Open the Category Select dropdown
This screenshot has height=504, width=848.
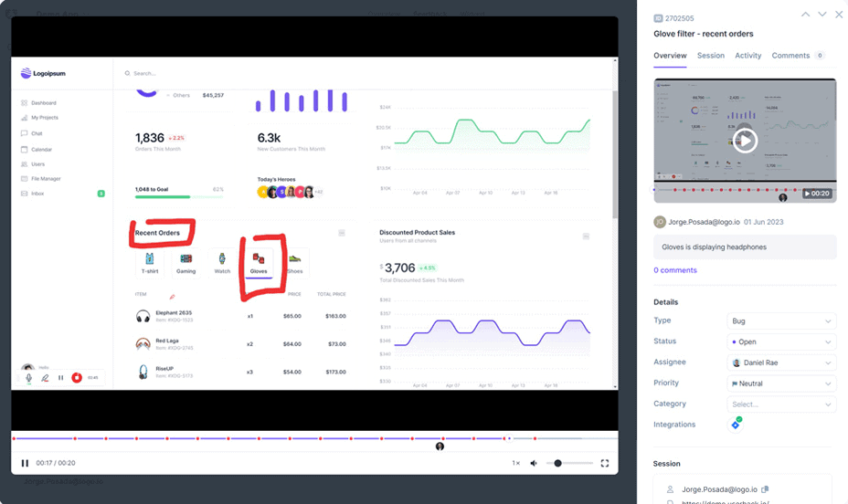tap(781, 404)
